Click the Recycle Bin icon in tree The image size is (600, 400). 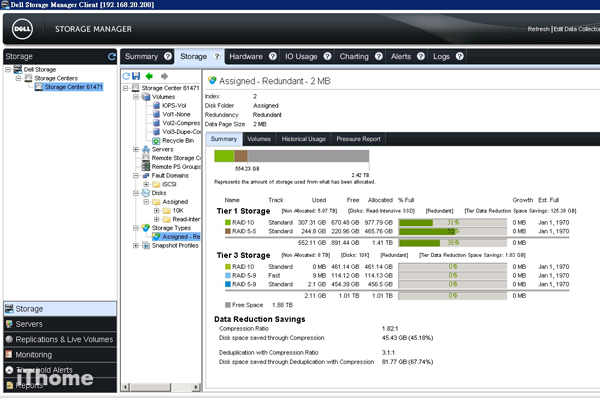point(156,141)
